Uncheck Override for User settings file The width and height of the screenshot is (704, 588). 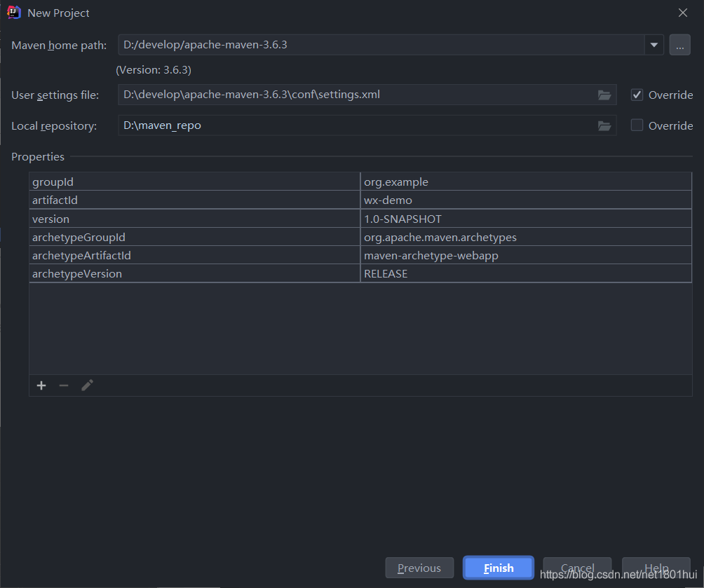pyautogui.click(x=637, y=95)
